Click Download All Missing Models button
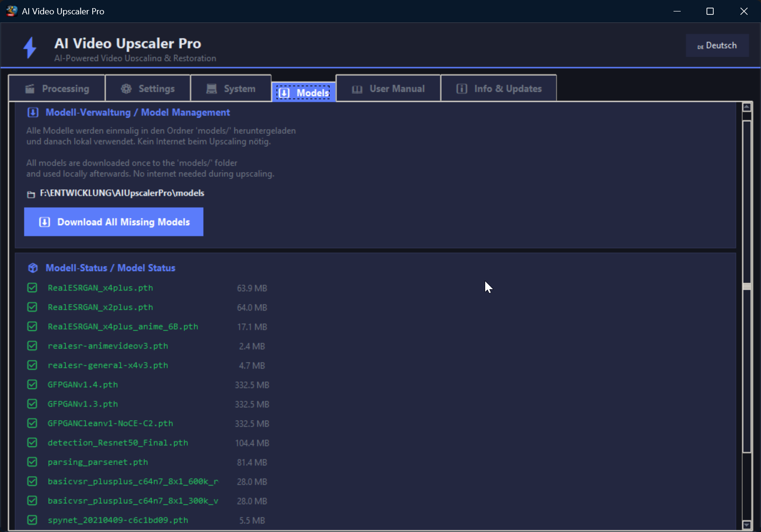This screenshot has width=761, height=532. pos(114,222)
